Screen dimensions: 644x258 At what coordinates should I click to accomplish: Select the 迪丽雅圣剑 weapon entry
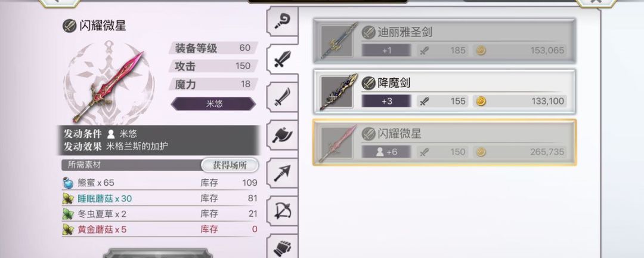444,41
